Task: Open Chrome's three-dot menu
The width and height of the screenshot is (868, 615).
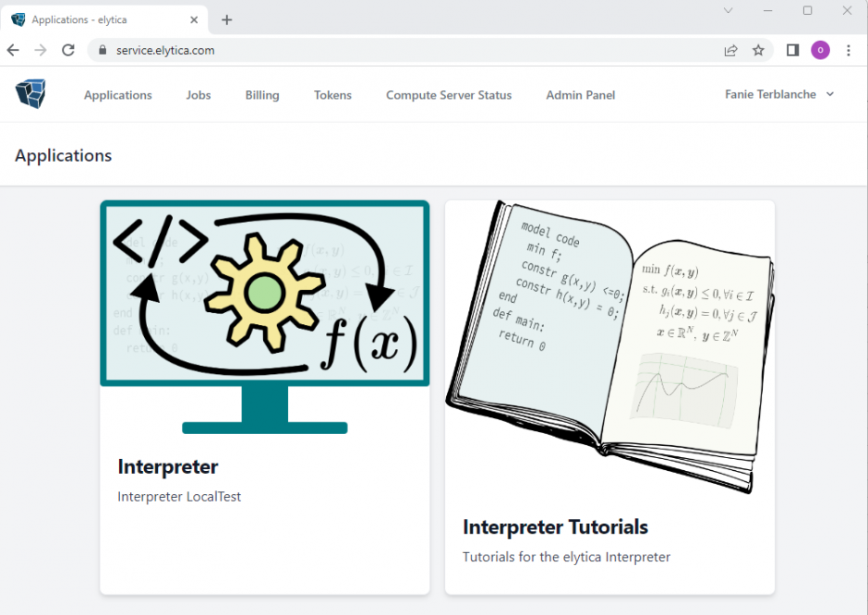Action: 849,51
